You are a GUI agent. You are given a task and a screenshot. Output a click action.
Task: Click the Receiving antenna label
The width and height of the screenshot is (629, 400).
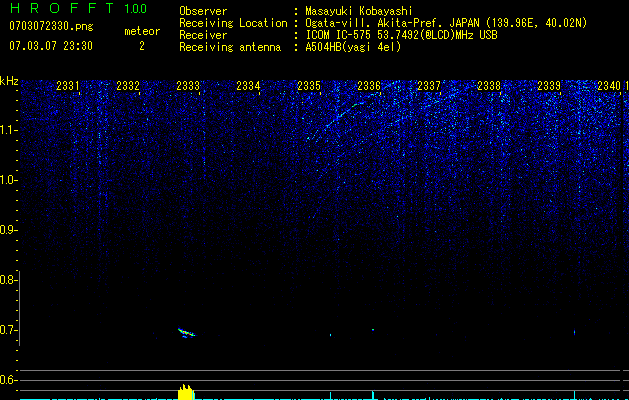230,47
